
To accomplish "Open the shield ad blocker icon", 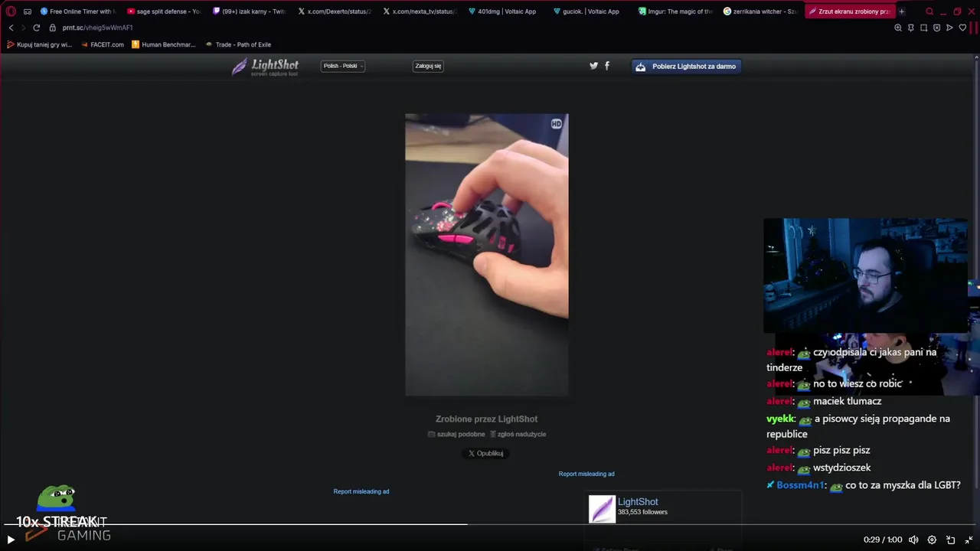I will (x=936, y=28).
